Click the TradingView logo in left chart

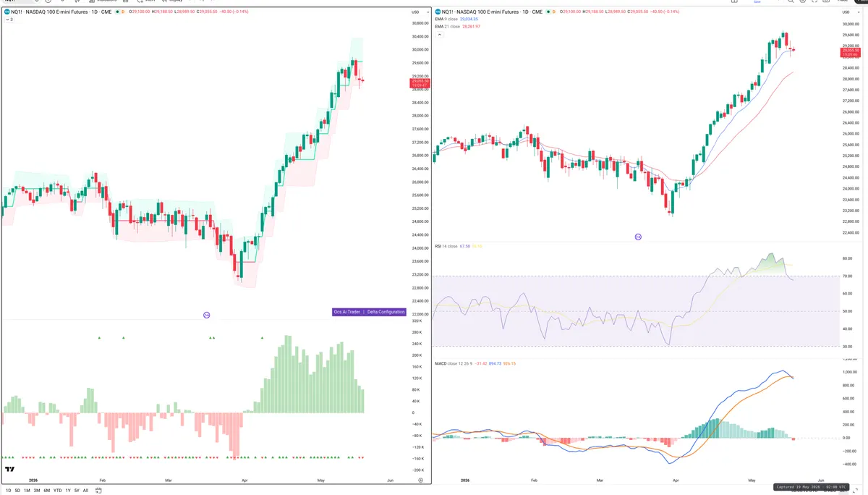click(10, 470)
